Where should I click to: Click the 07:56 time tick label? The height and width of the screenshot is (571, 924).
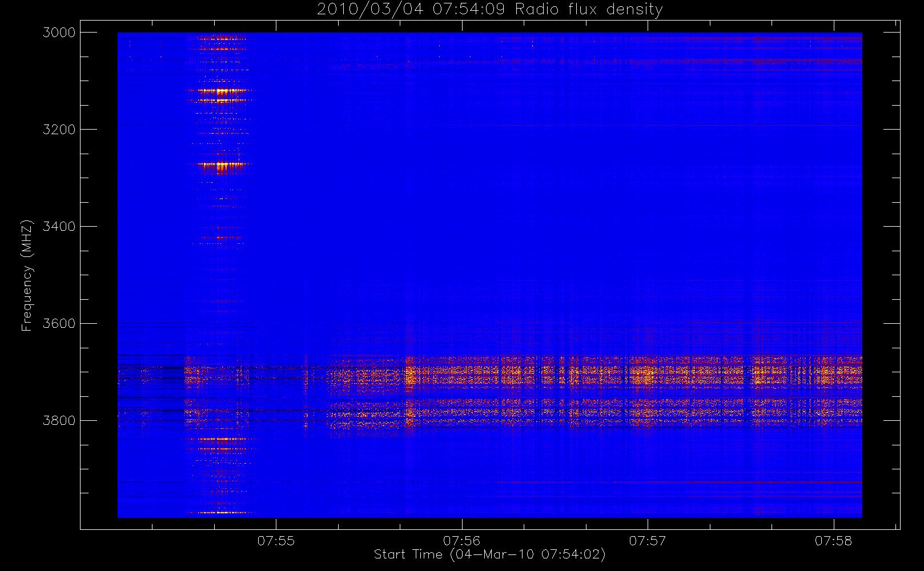coord(461,541)
